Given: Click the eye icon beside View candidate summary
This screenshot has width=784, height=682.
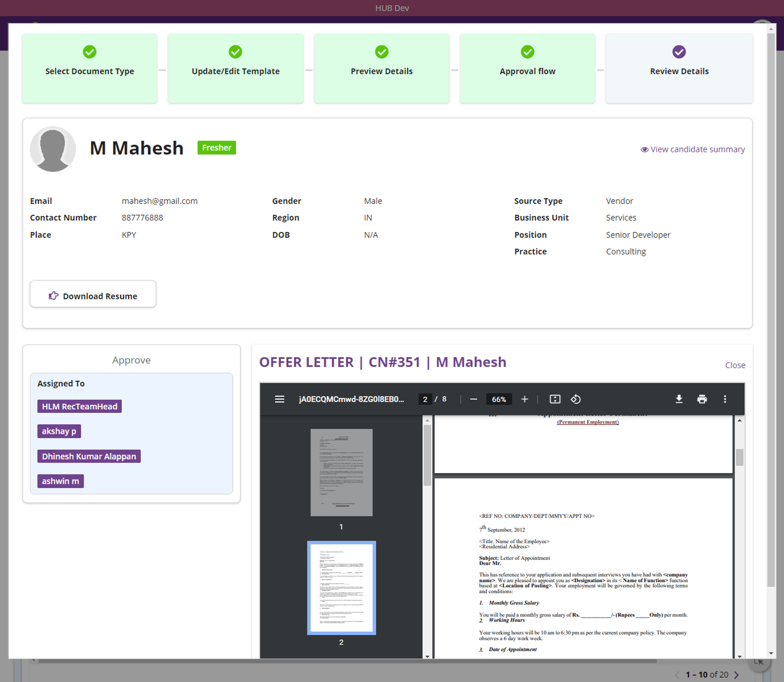Looking at the screenshot, I should (x=644, y=149).
